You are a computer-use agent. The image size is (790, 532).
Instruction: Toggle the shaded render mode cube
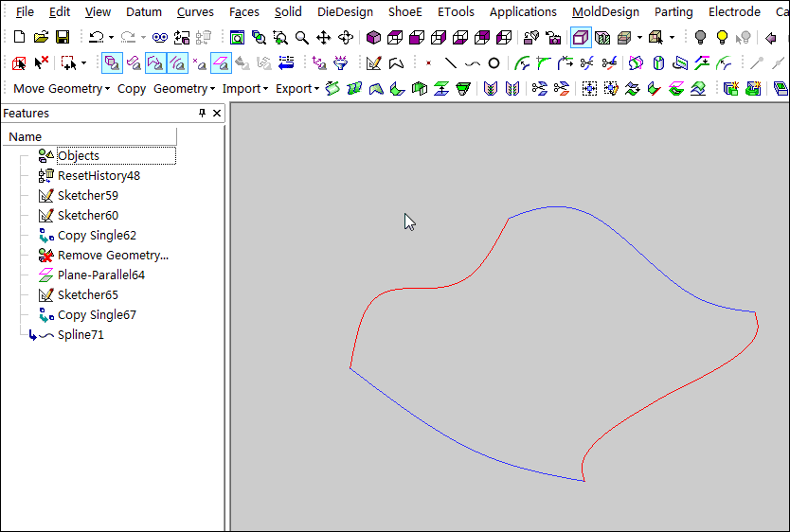373,38
